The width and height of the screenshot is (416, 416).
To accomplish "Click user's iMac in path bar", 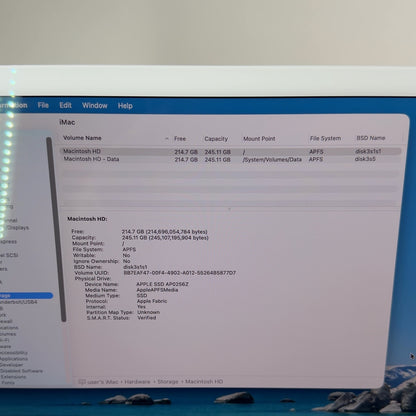I will [x=102, y=382].
